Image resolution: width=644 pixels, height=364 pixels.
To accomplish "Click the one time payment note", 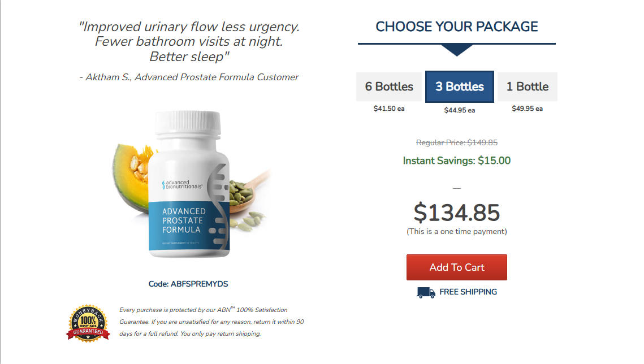I will tap(456, 231).
